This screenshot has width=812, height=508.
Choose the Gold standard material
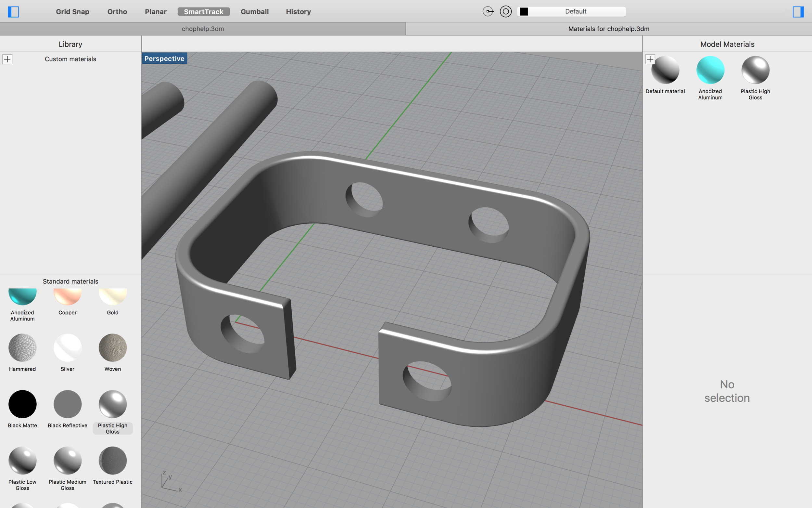tap(113, 296)
